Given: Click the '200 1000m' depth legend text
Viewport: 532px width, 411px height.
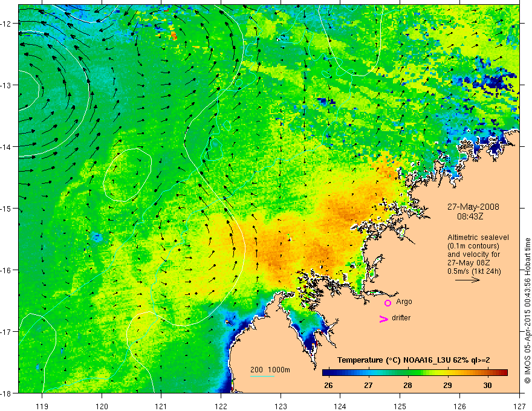Looking at the screenshot, I should coord(270,370).
